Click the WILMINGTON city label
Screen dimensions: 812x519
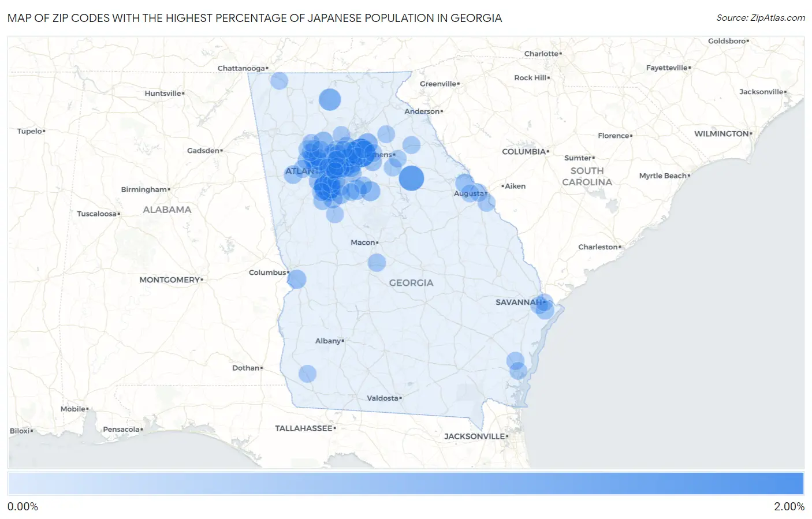click(721, 134)
